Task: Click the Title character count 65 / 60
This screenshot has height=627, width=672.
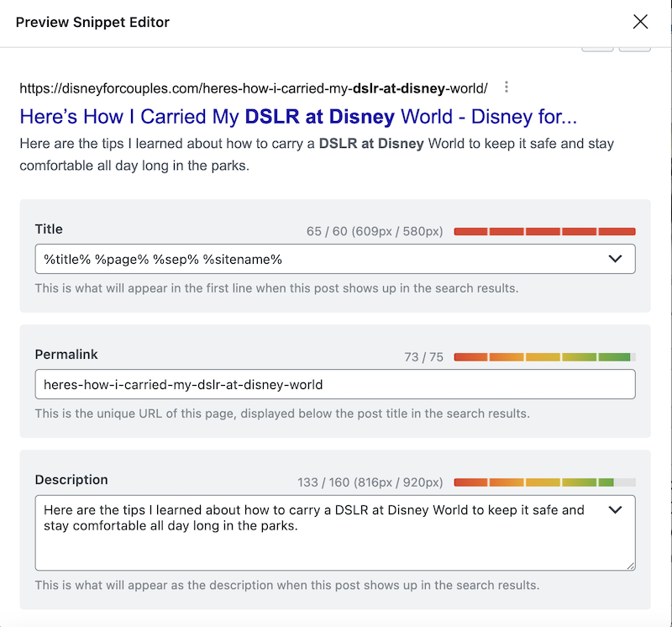Action: pos(375,231)
